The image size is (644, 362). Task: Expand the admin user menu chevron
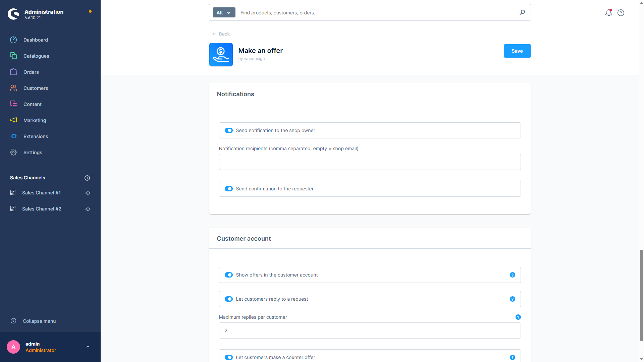click(88, 347)
